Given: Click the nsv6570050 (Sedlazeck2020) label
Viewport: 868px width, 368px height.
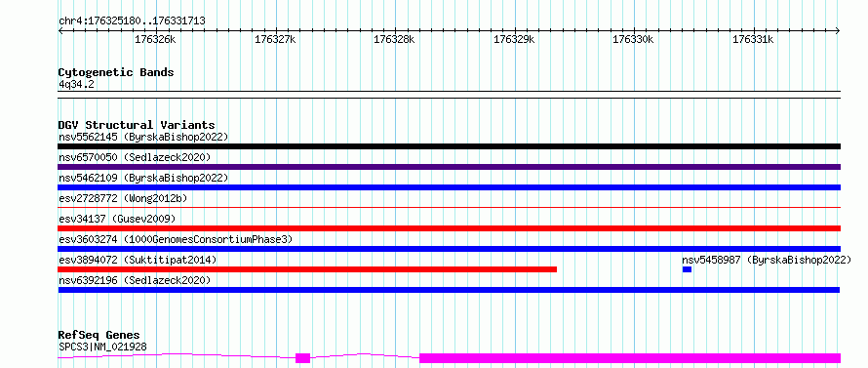Looking at the screenshot, I should [135, 157].
